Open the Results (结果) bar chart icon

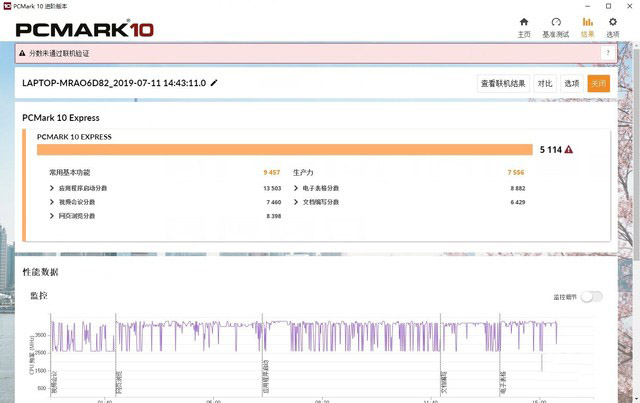click(587, 27)
